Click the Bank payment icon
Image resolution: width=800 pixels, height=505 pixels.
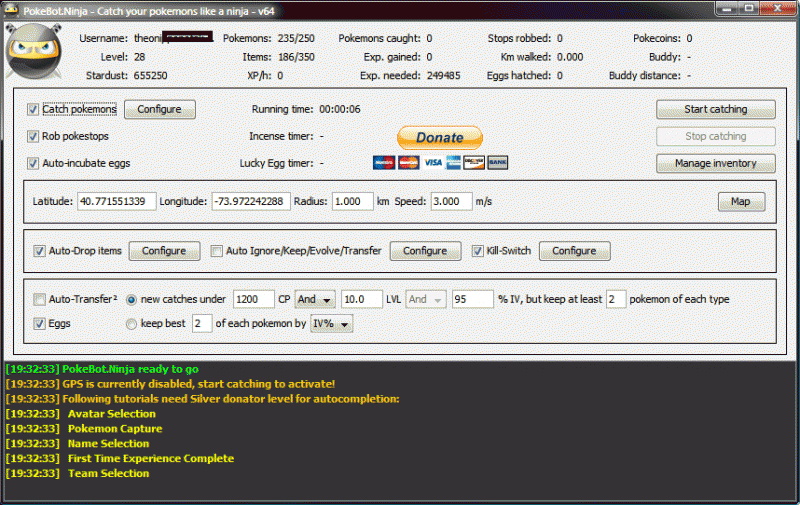497,163
